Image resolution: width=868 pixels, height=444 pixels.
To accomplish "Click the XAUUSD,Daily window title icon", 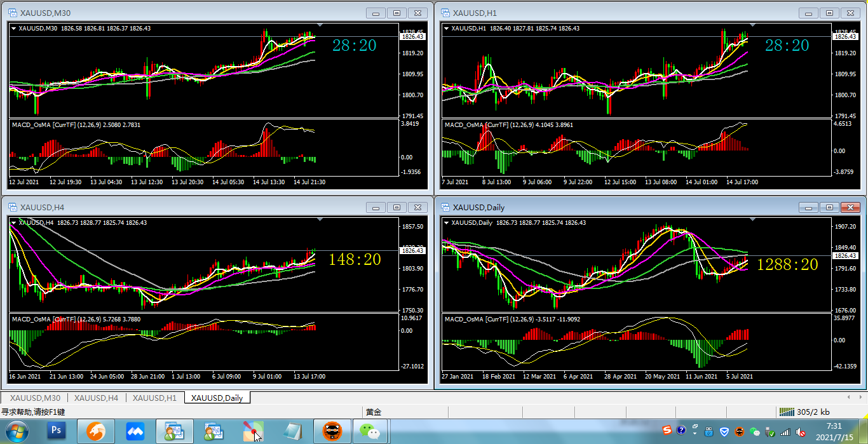I will click(445, 207).
